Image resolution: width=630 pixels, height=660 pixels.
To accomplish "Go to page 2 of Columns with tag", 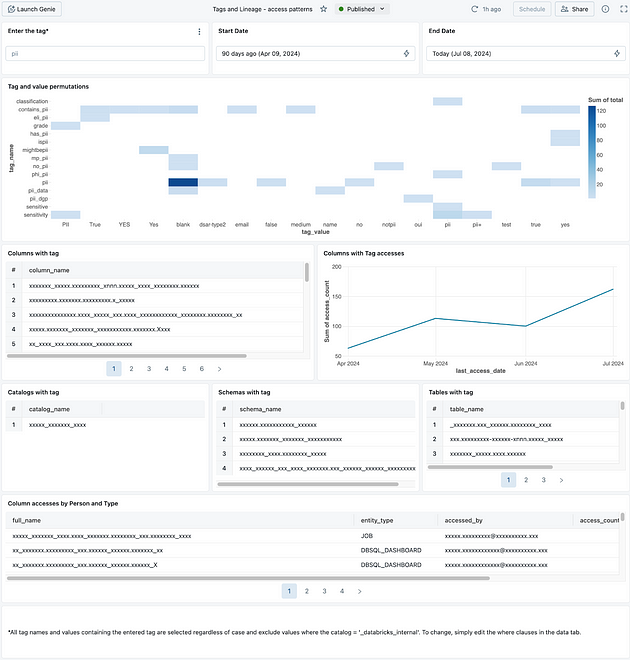I will click(x=131, y=369).
